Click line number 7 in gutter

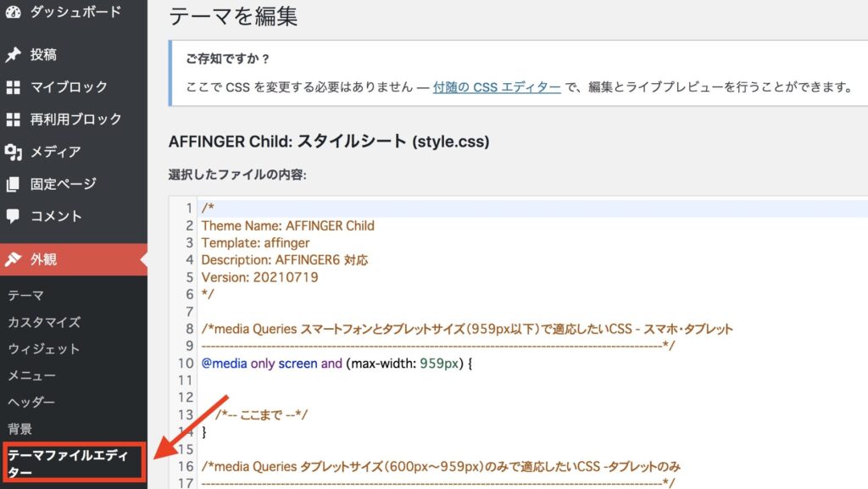pos(189,311)
